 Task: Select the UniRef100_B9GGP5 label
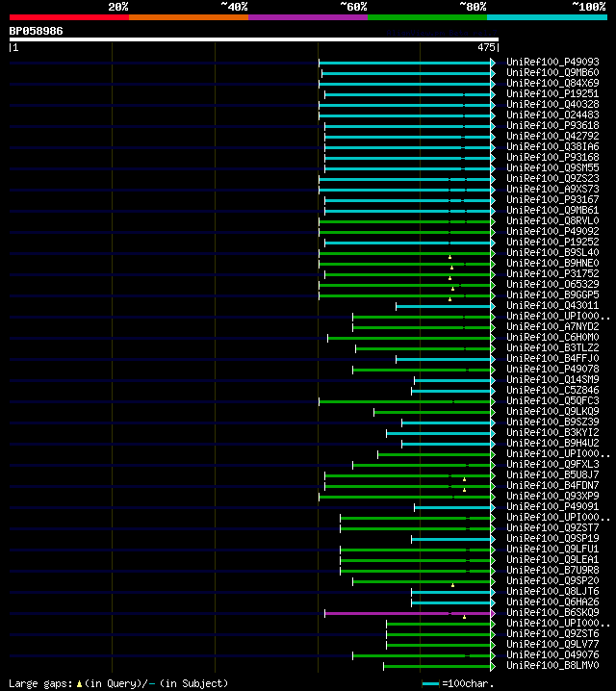tap(552, 294)
